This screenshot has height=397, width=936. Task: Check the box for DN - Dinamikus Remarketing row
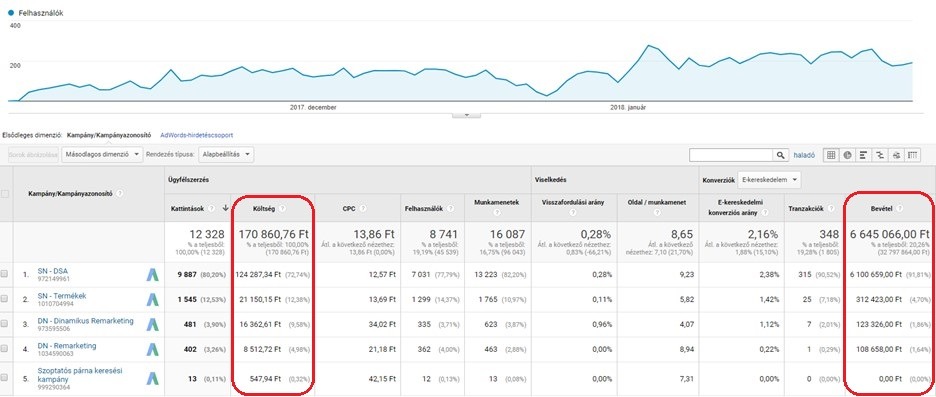[x=5, y=325]
